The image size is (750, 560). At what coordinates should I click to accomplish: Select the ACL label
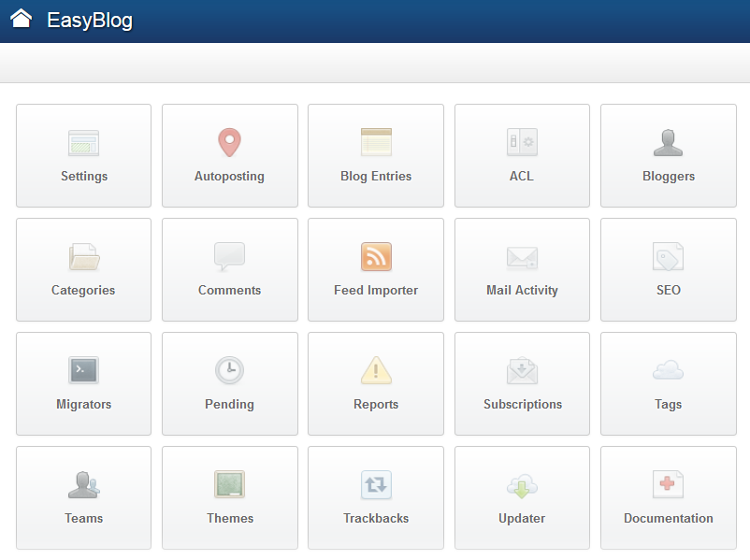tap(522, 176)
